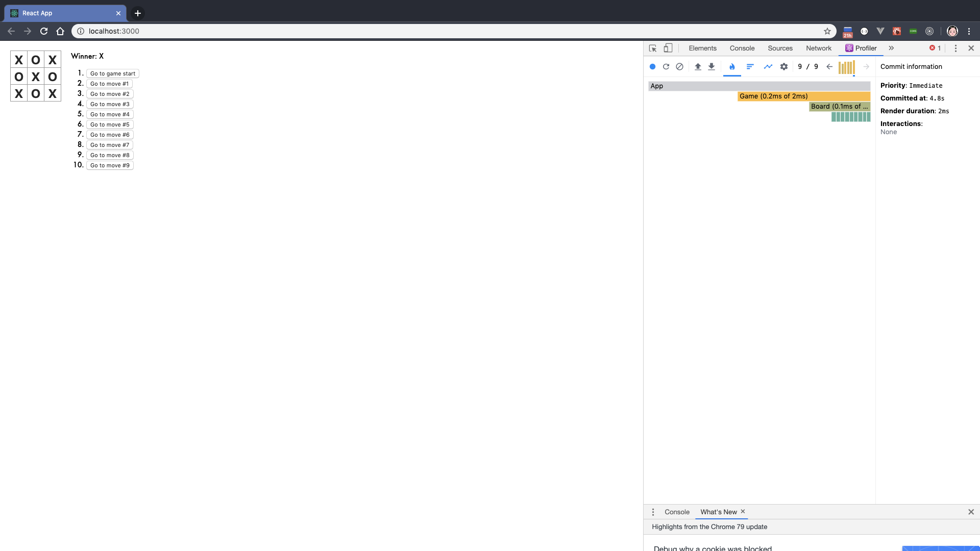Toggle the device toolbar icon
Image resolution: width=980 pixels, height=551 pixels.
(x=668, y=48)
